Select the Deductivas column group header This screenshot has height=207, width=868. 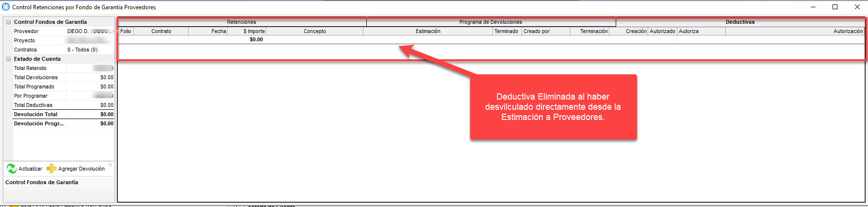coord(740,22)
